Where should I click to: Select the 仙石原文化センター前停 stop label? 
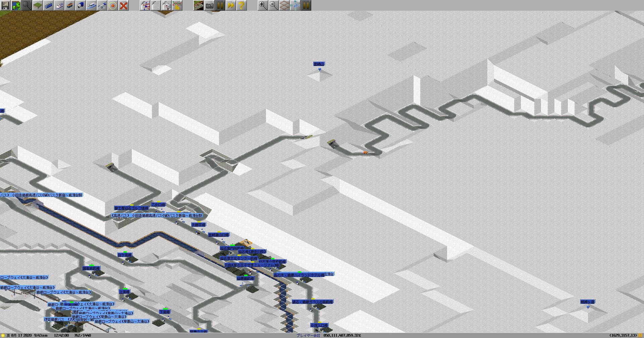pyautogui.click(x=239, y=258)
